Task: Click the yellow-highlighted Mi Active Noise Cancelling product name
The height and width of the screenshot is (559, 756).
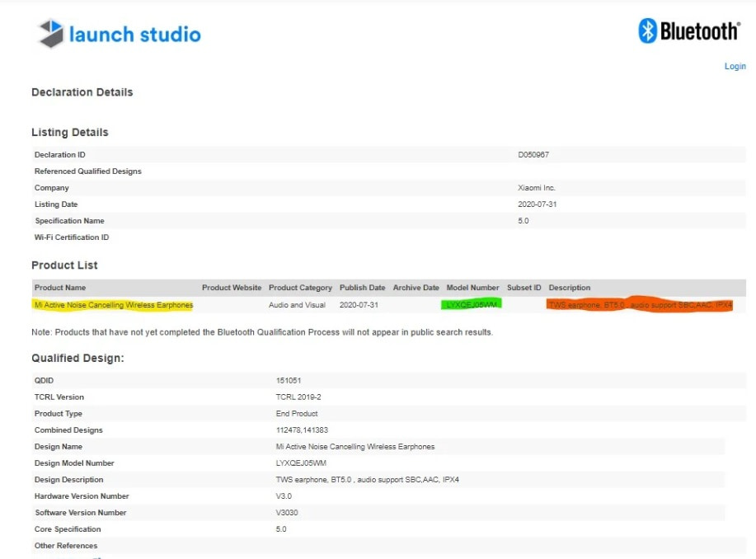Action: click(114, 305)
